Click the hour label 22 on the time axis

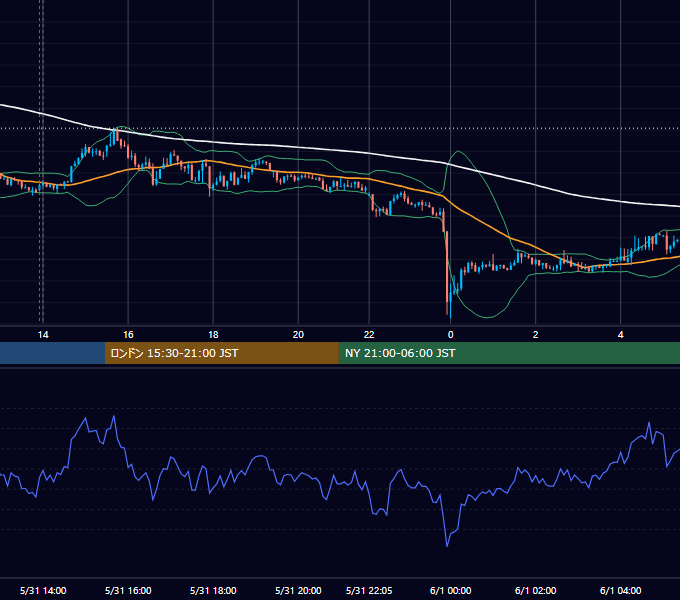pos(369,335)
